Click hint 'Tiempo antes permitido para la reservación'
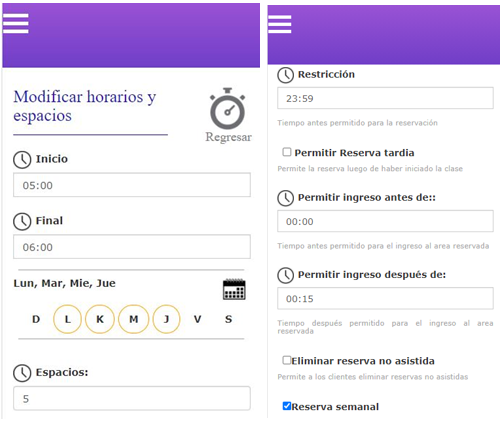Screen dimensions: 500x431 click(357, 123)
